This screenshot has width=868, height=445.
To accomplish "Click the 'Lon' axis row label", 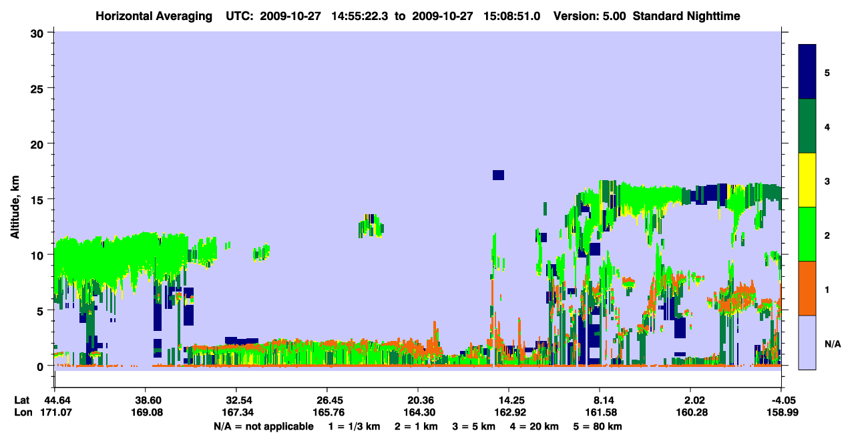I will pyautogui.click(x=23, y=412).
